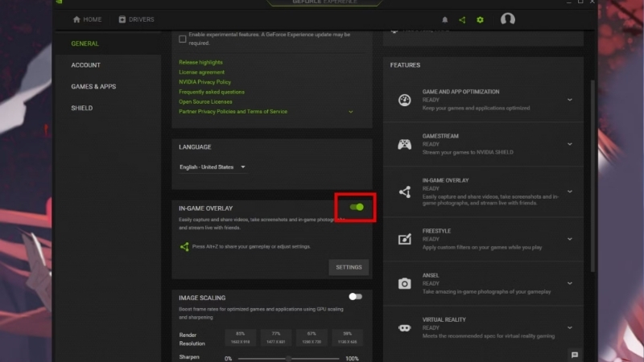Select 59% render resolution option
This screenshot has width=644, height=362.
tap(348, 337)
